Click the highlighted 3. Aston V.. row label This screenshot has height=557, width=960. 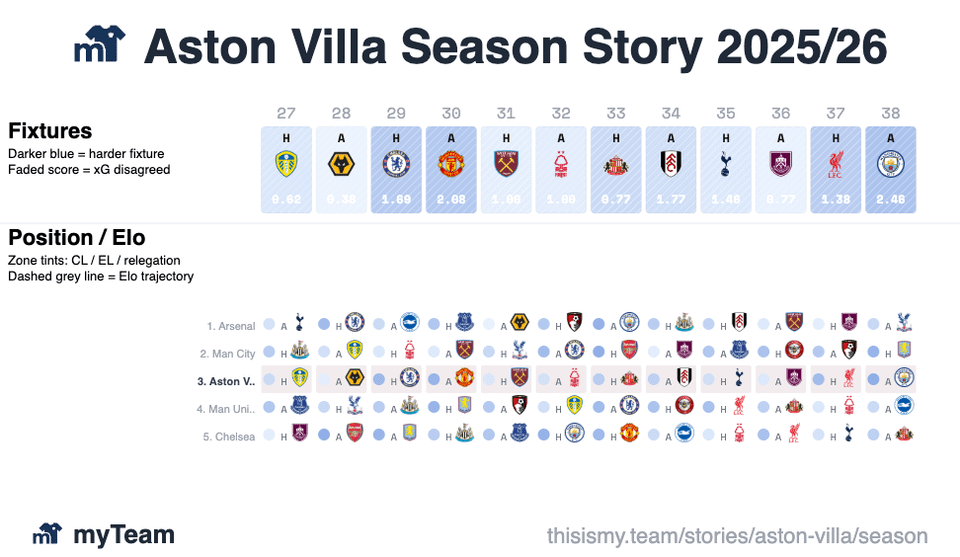pos(226,381)
